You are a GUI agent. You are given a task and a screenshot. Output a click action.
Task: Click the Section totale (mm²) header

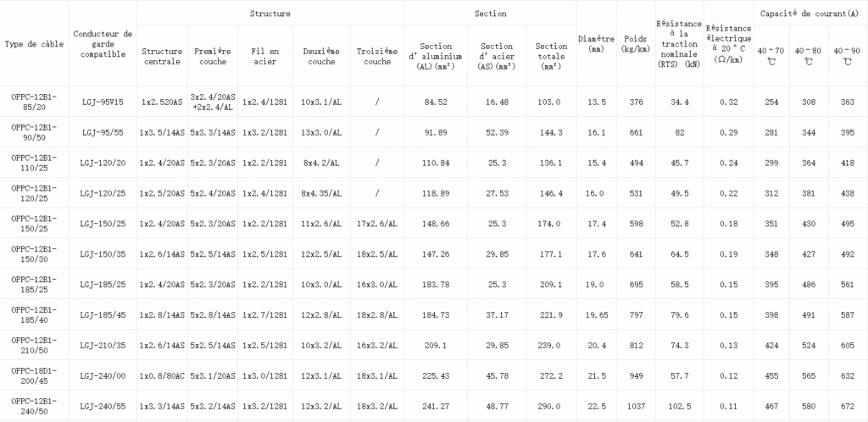pos(551,56)
